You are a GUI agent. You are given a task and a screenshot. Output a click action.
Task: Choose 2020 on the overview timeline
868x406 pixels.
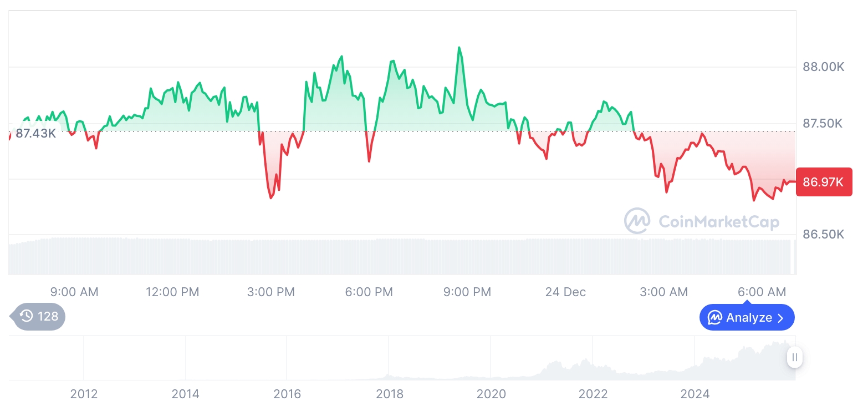point(491,394)
